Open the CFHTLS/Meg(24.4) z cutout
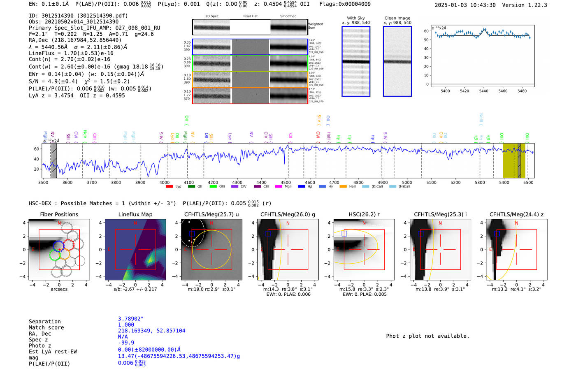The height and width of the screenshot is (392, 576). [516, 249]
